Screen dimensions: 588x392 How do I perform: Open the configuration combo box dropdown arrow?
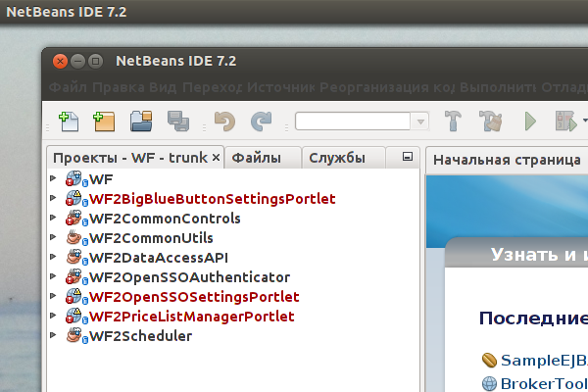point(420,122)
